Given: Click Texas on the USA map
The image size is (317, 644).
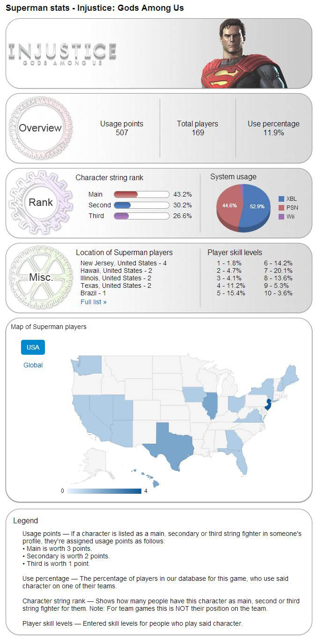Looking at the screenshot, I should (170, 445).
